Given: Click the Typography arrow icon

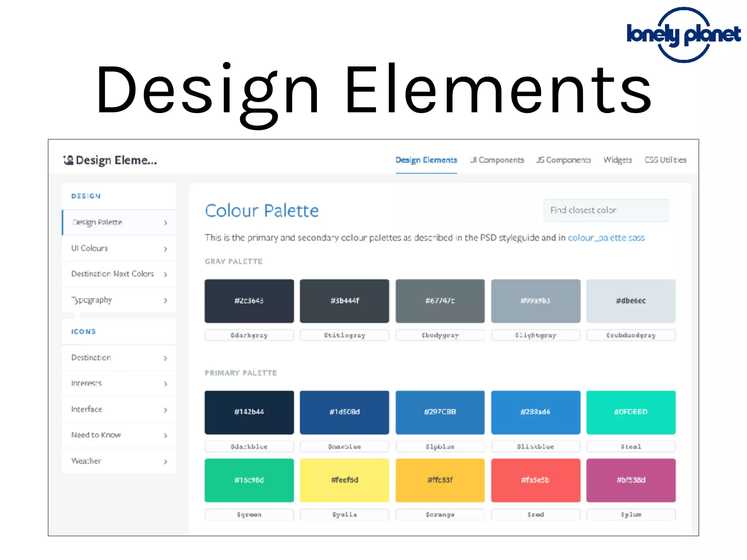Looking at the screenshot, I should tap(166, 300).
